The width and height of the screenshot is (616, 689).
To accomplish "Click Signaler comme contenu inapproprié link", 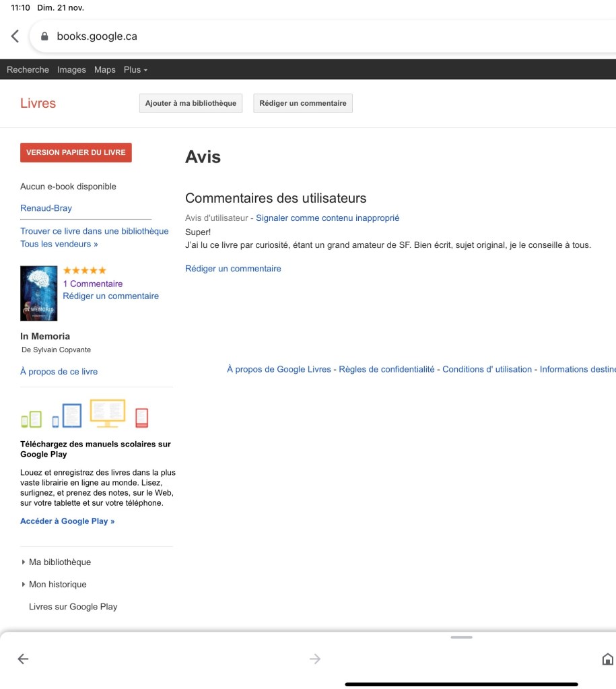I will click(327, 218).
